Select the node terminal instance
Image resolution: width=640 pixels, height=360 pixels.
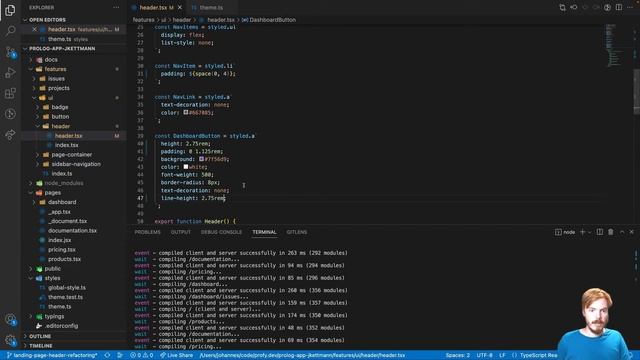click(x=565, y=232)
